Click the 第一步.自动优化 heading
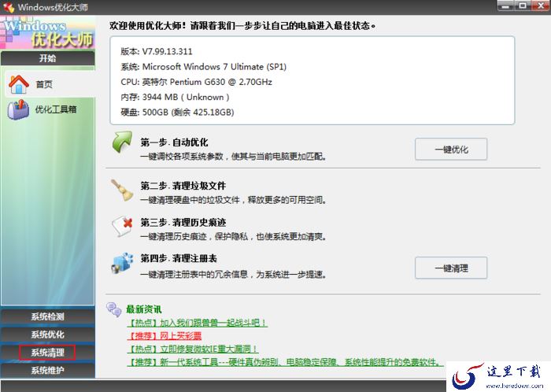The width and height of the screenshot is (551, 392). [174, 142]
